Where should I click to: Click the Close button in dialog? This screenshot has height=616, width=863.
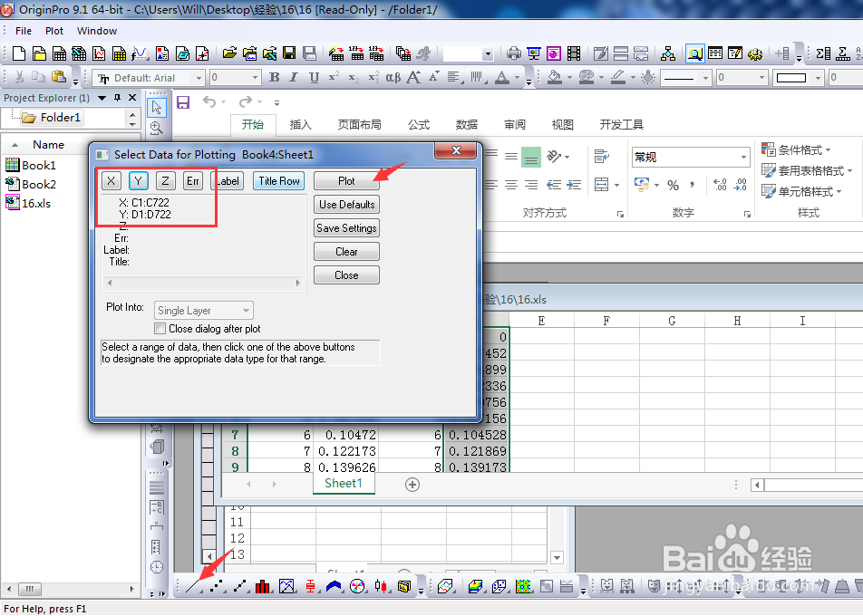coord(346,275)
